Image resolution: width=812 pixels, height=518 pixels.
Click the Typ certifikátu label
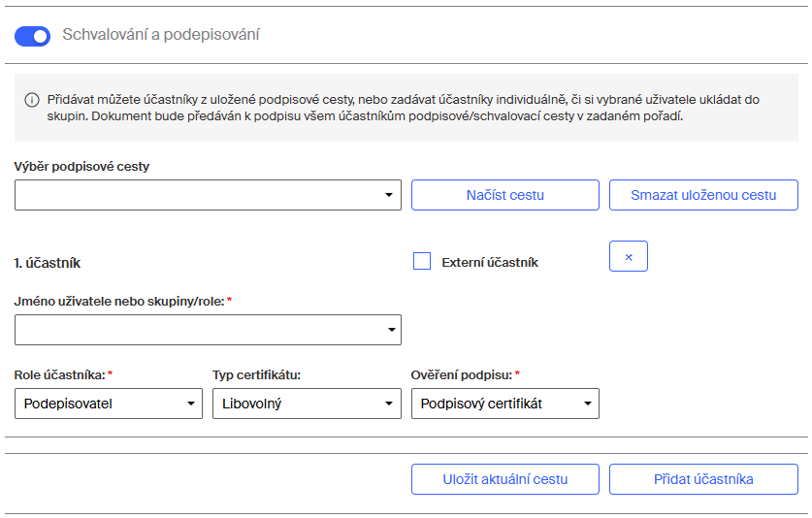point(256,375)
